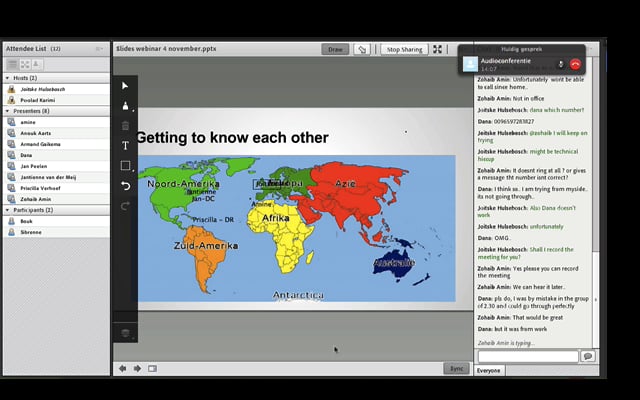This screenshot has width=640, height=400.
Task: Select the Text tool
Action: pyautogui.click(x=125, y=146)
